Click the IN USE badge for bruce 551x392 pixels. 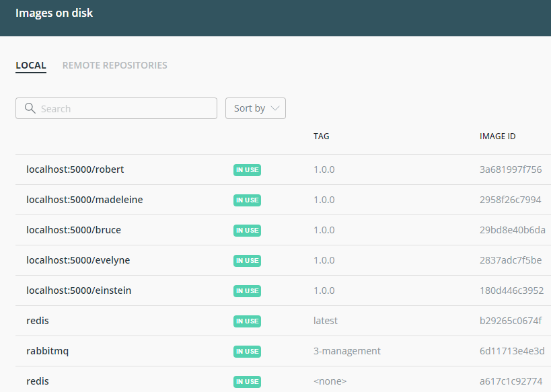(247, 231)
